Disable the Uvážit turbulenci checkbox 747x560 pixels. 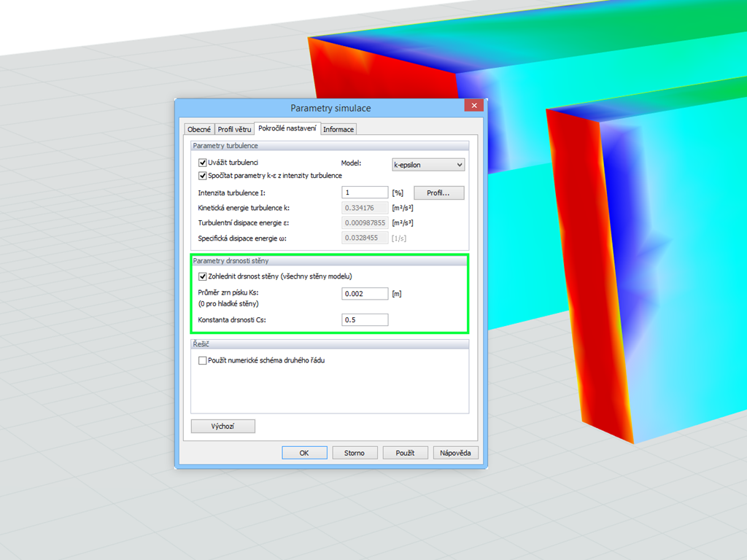(x=202, y=163)
